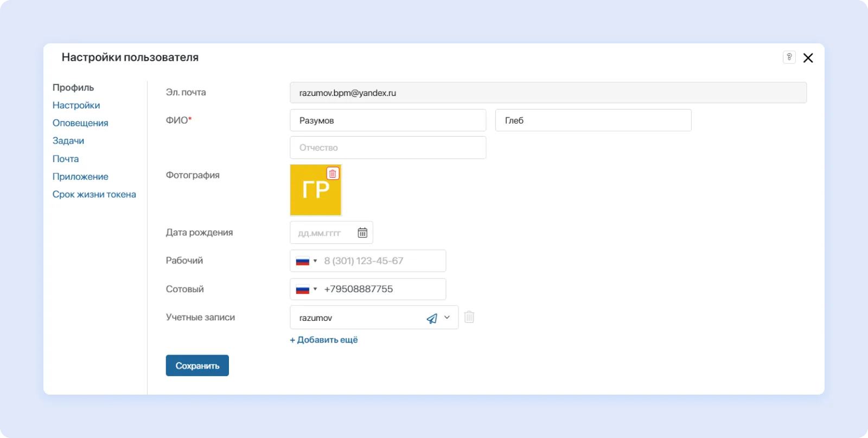Viewport: 868px width, 438px height.
Task: Close the user settings dialog
Action: (808, 58)
